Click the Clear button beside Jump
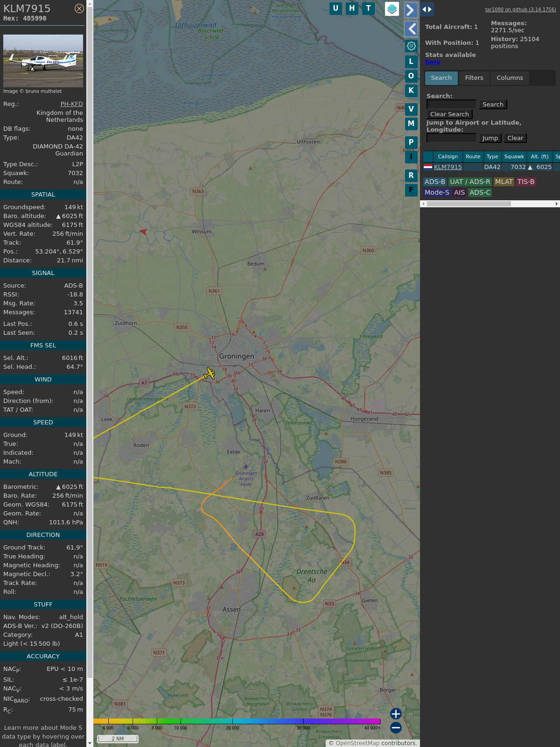 [x=515, y=138]
